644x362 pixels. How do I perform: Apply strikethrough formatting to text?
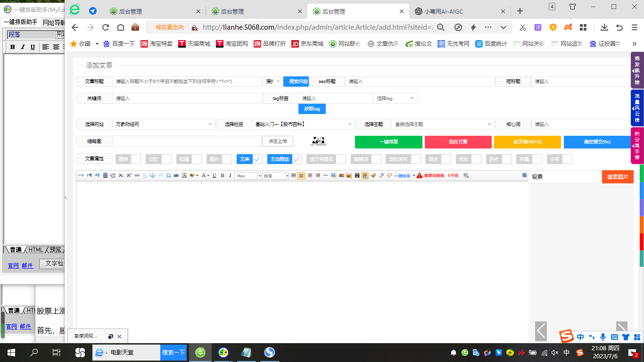pyautogui.click(x=176, y=175)
